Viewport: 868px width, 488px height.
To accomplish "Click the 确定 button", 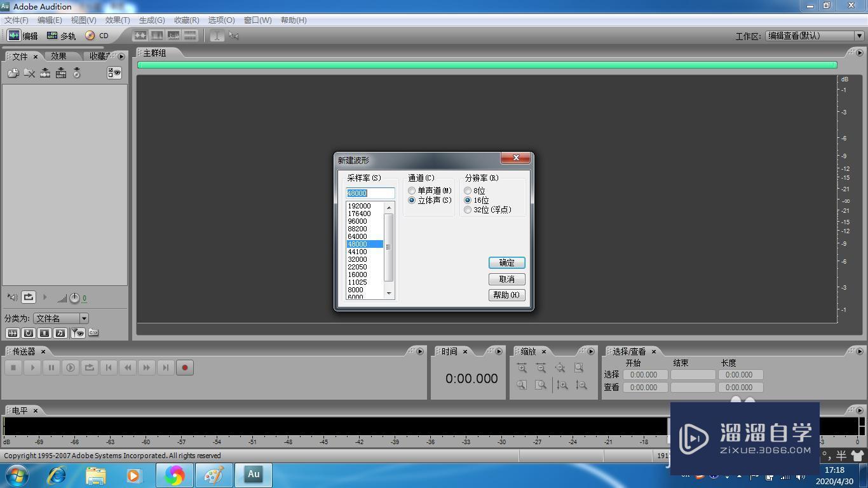I will 506,262.
